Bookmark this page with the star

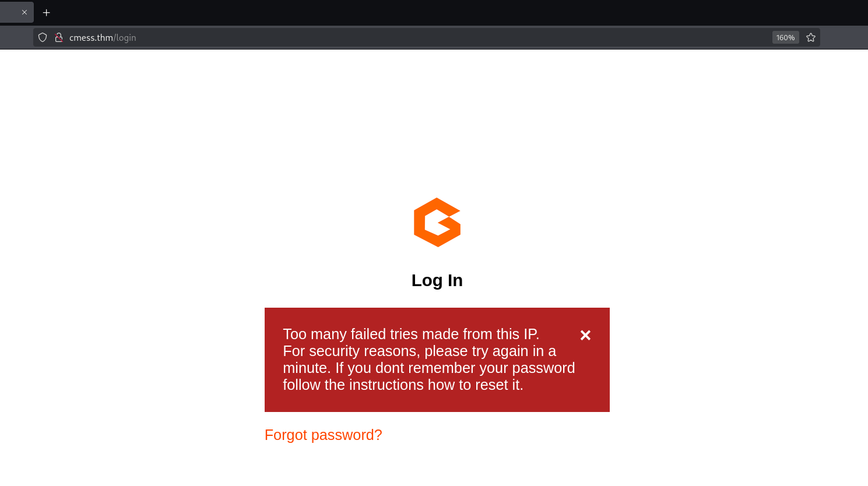(x=811, y=37)
